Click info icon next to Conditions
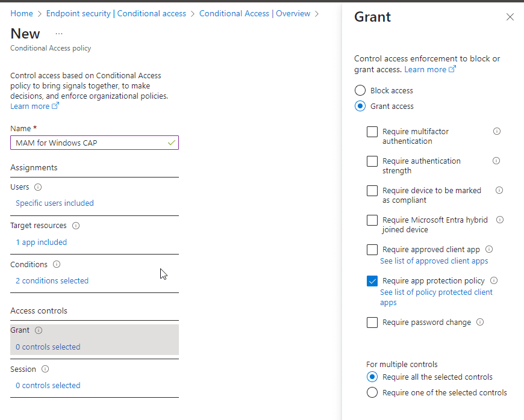This screenshot has height=420, width=524. (x=57, y=265)
